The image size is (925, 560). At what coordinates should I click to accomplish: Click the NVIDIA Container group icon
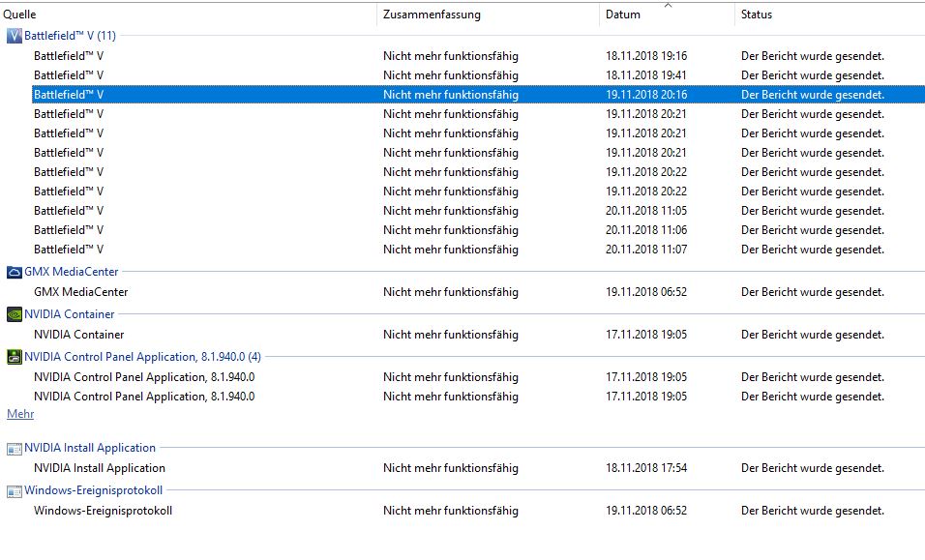(15, 314)
